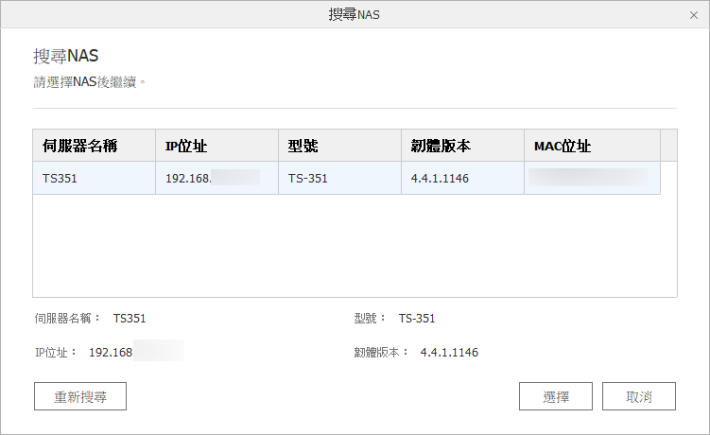The image size is (710, 435).
Task: Click the 重新搜尋 button
Action: click(80, 396)
